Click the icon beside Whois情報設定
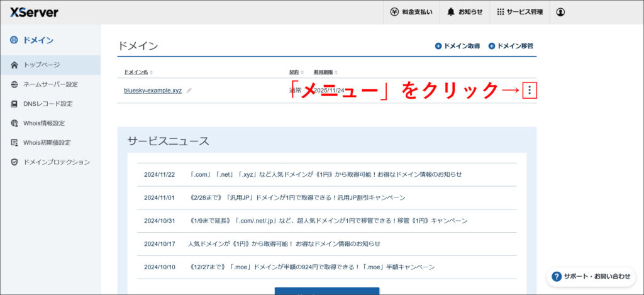This screenshot has width=644, height=295. [x=14, y=123]
